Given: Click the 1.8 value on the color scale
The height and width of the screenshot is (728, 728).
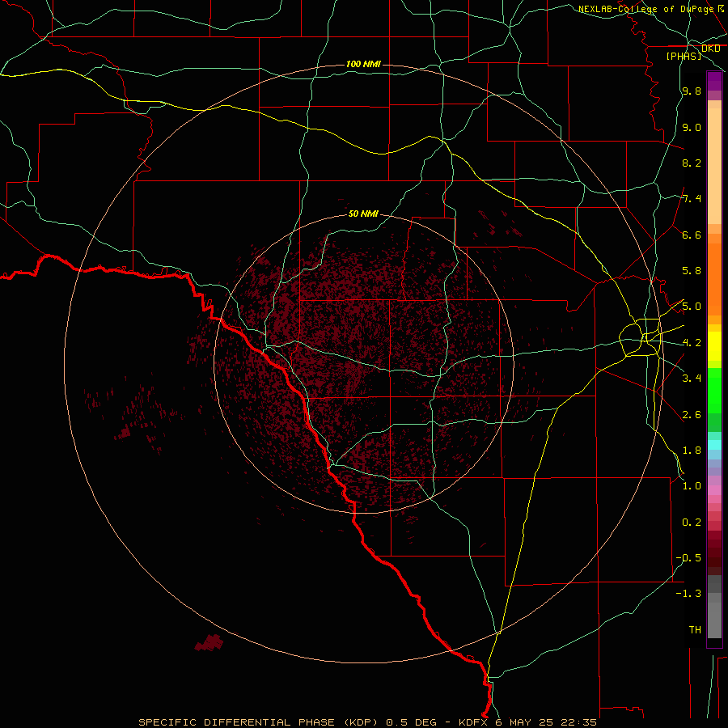Looking at the screenshot, I should pos(692,451).
